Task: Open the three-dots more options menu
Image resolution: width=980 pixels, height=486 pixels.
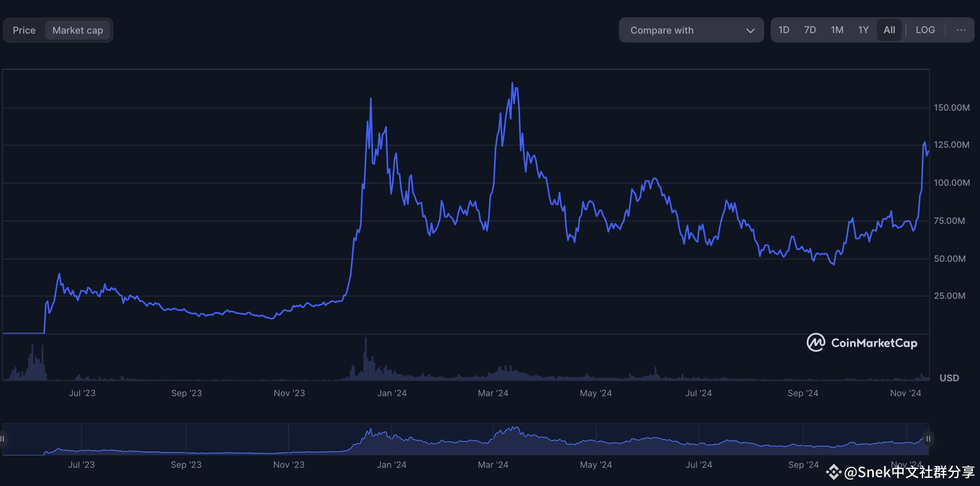Action: pos(961,30)
